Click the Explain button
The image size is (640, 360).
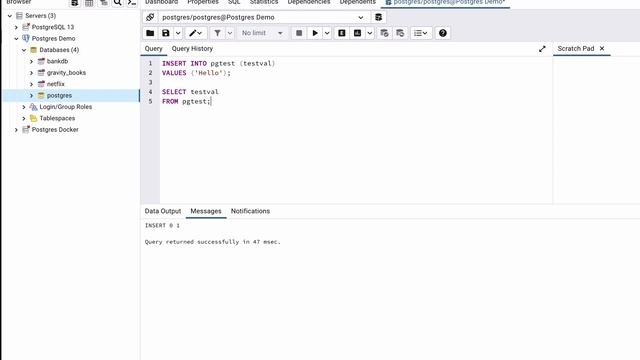coord(342,33)
